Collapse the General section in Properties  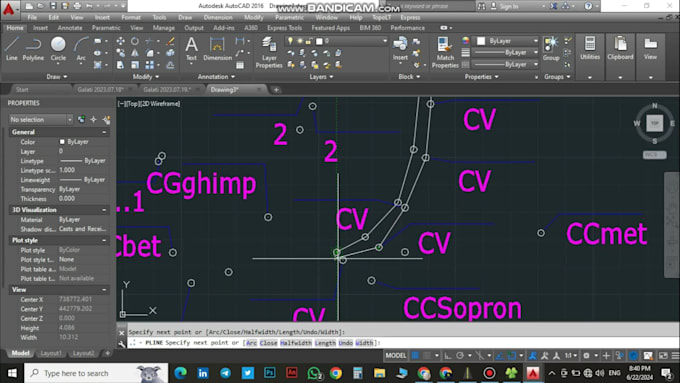pos(104,132)
